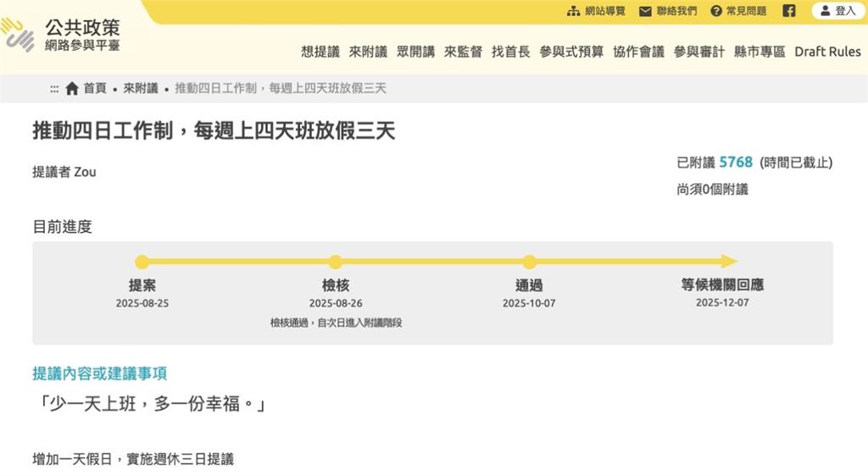Open the 來監督 menu item
Image resolution: width=868 pixels, height=476 pixels.
pyautogui.click(x=463, y=52)
